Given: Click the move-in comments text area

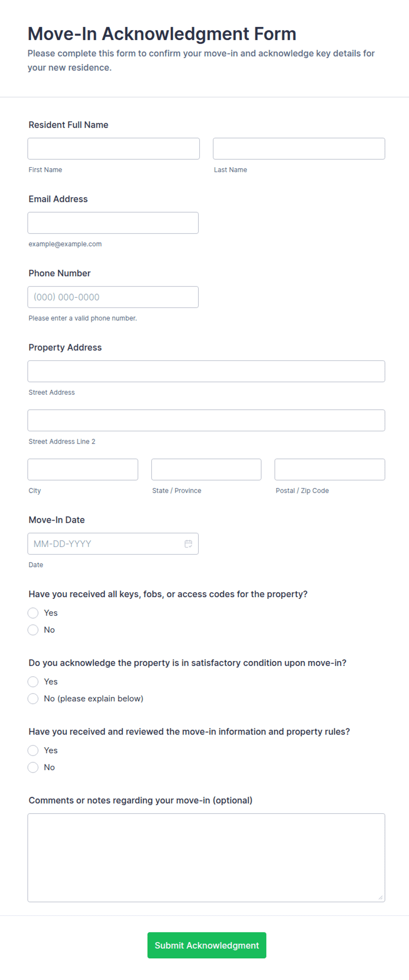Looking at the screenshot, I should [206, 858].
